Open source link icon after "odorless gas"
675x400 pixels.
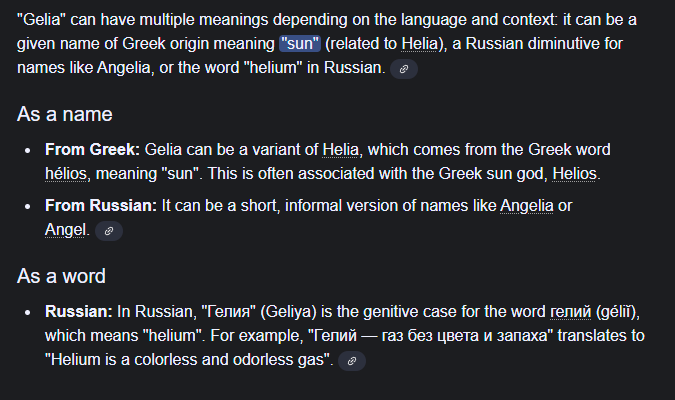click(x=352, y=361)
